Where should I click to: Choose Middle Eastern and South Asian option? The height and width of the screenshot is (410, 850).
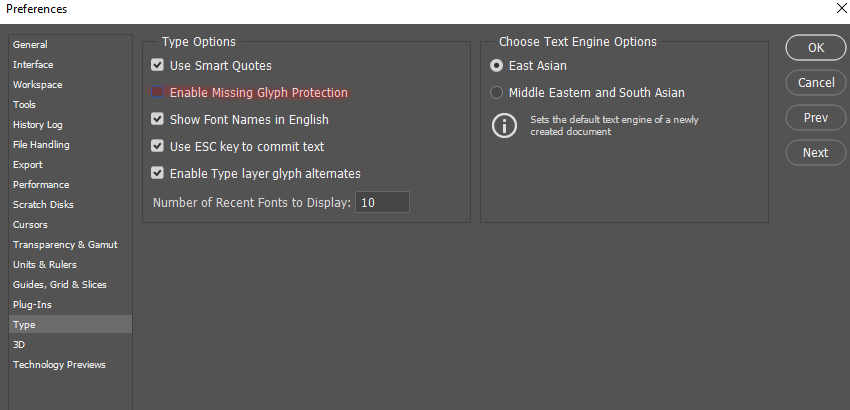[x=497, y=93]
